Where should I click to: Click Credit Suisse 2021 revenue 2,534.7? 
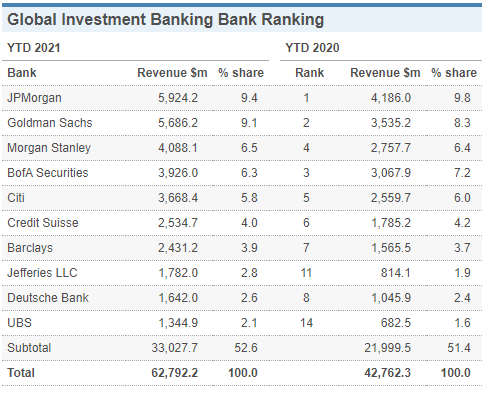click(178, 223)
